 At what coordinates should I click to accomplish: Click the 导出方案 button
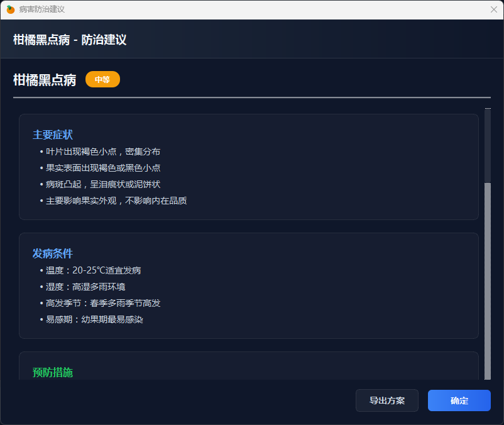386,400
